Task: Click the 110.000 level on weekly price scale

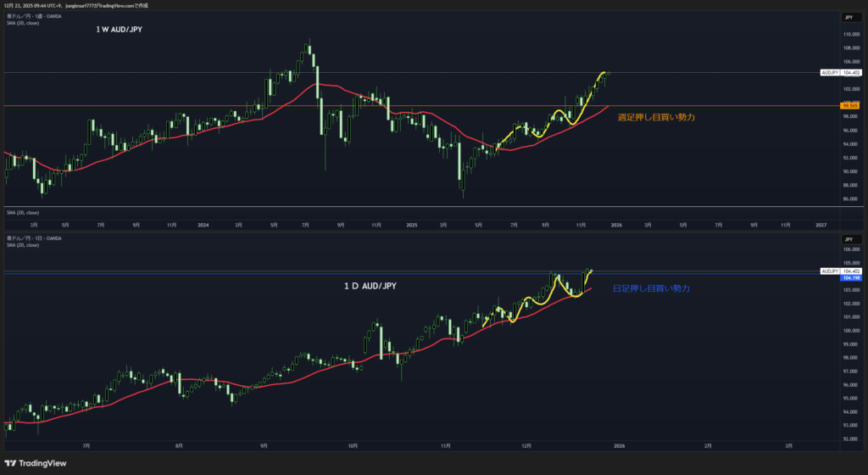Action: coord(850,34)
